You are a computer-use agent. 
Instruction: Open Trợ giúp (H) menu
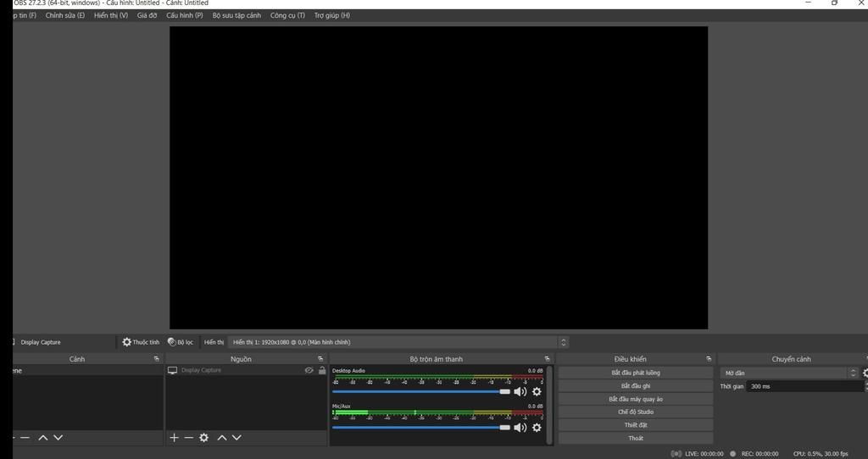(x=332, y=15)
